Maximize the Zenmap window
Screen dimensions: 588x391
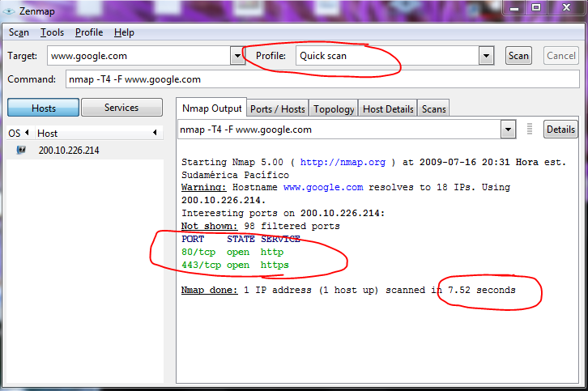[536, 7]
